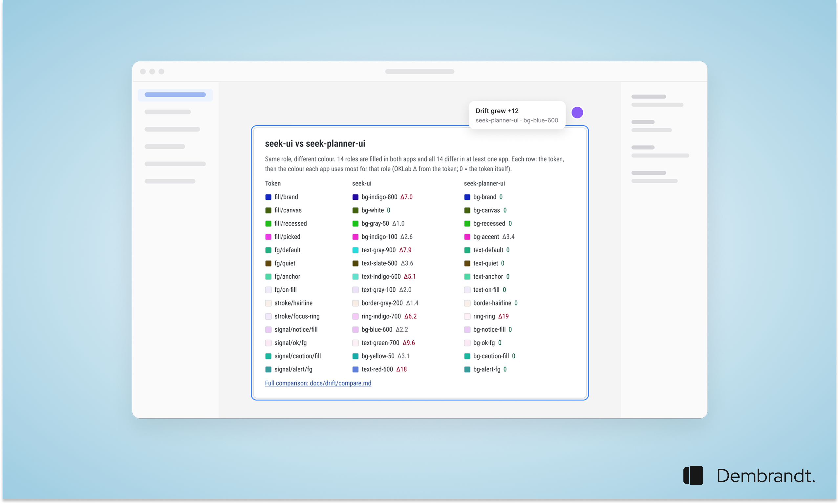
Task: Click the seek-planner-ui column header
Action: 484,183
